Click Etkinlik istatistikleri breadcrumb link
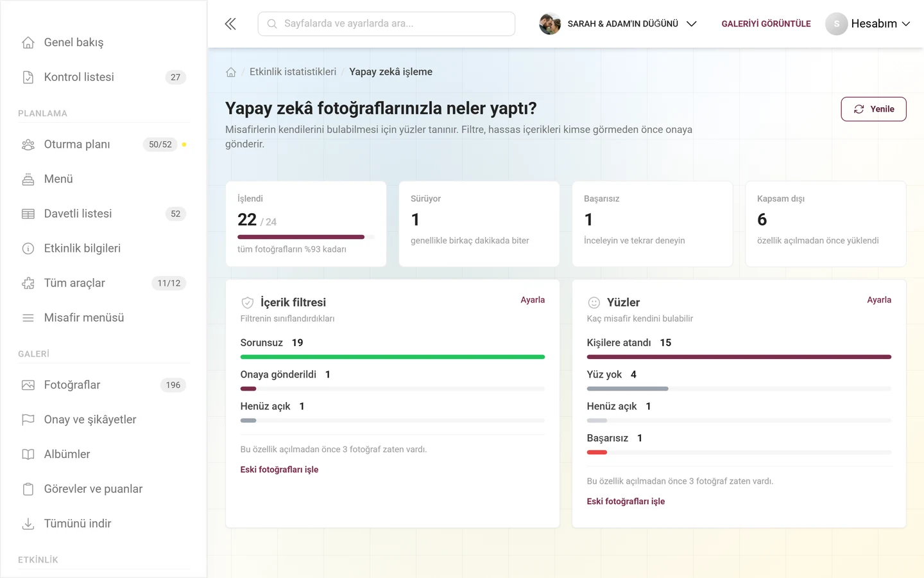The width and height of the screenshot is (924, 578). 293,72
